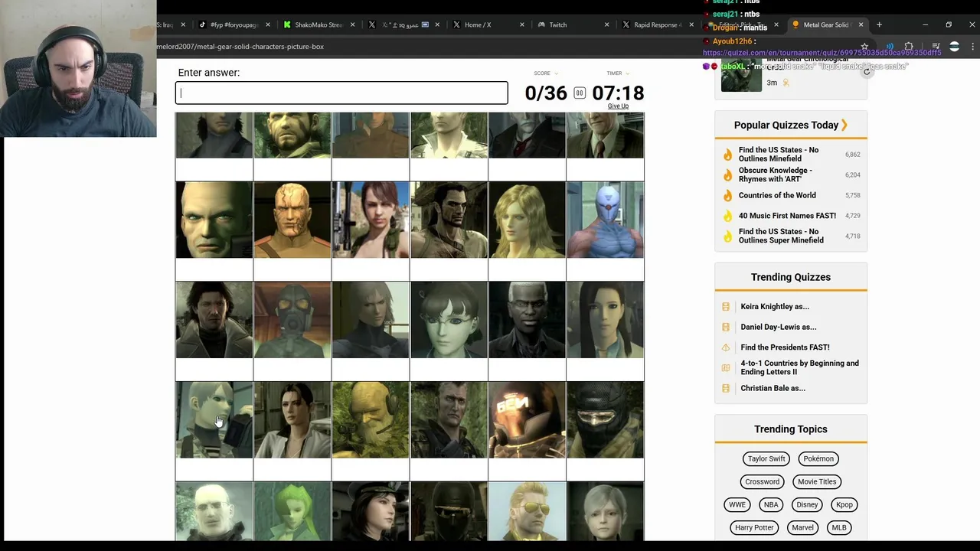The image size is (980, 551).
Task: Open Obscure Knowledge - Rhymes with 'ART' quiz
Action: 776,175
